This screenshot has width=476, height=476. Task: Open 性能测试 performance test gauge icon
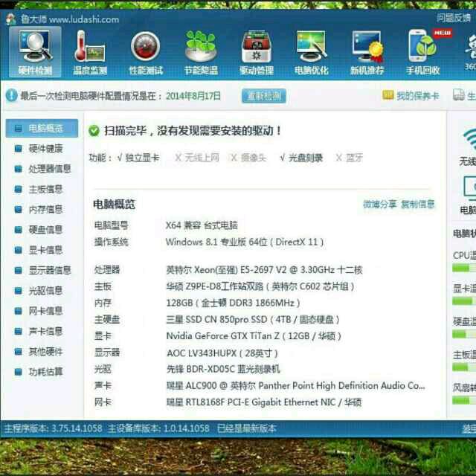click(146, 52)
